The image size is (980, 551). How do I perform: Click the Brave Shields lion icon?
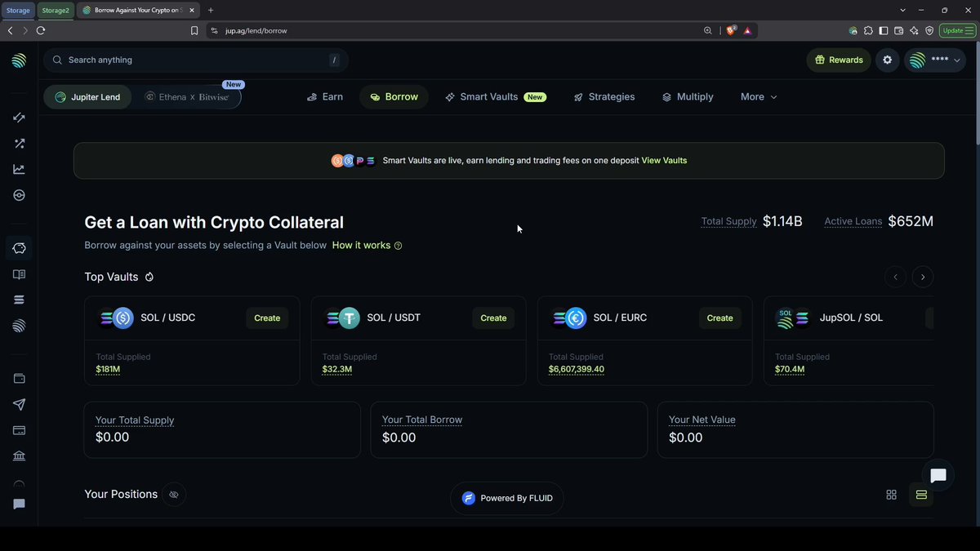pyautogui.click(x=731, y=30)
